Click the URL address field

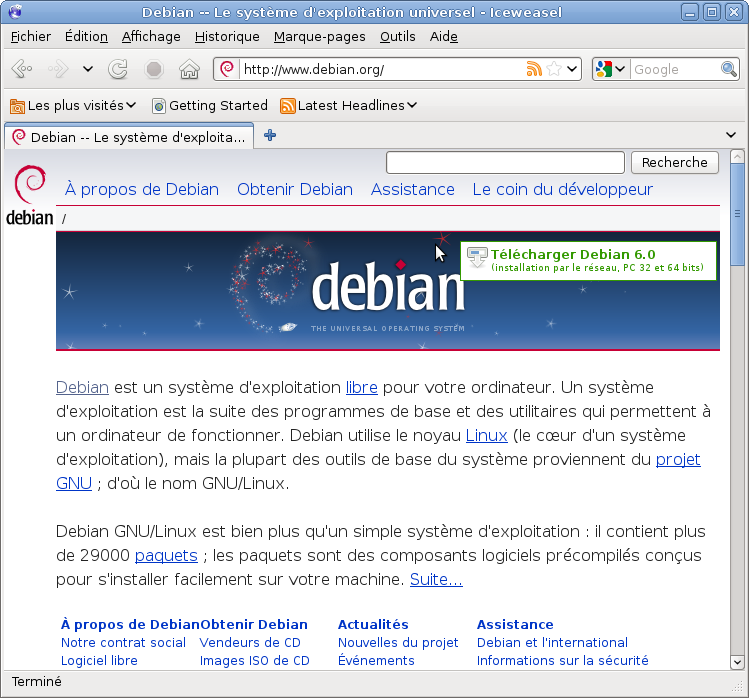[381, 69]
